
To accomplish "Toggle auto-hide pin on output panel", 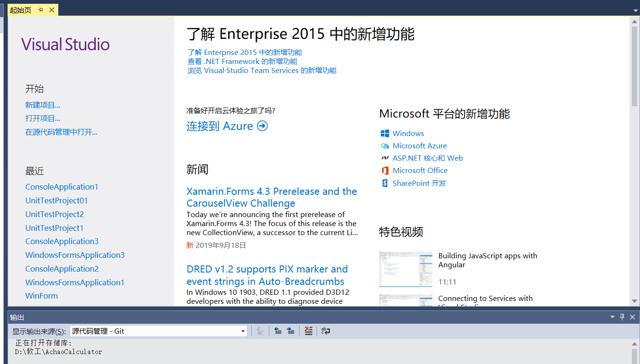I will [622, 317].
